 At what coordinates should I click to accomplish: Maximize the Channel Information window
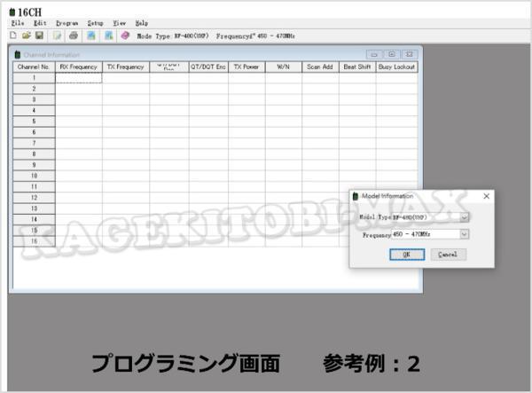392,54
